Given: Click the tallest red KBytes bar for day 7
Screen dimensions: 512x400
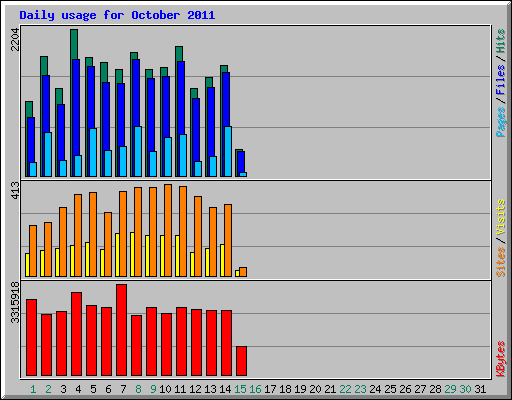Looking at the screenshot, I should (122, 330).
